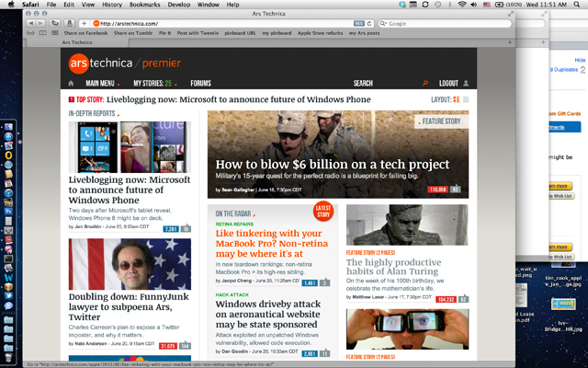Expand In-Depth Reports section arrow
Image resolution: width=588 pixels, height=368 pixels.
(x=119, y=114)
